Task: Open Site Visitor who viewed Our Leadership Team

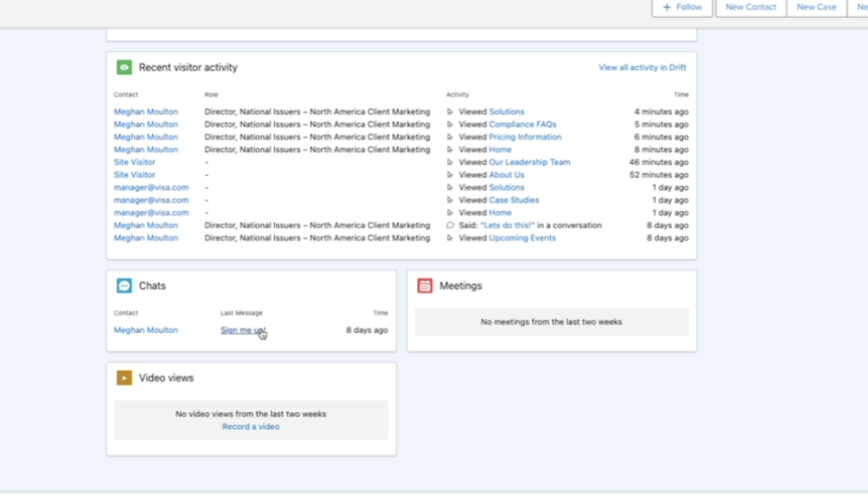Action: tap(135, 162)
